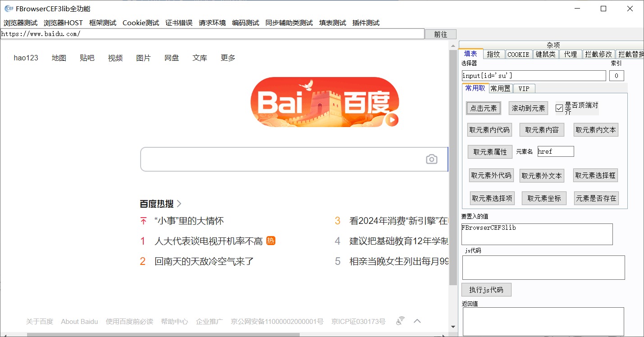The width and height of the screenshot is (644, 337).
Task: Switch to the 键鼠类 tab
Action: pos(546,54)
